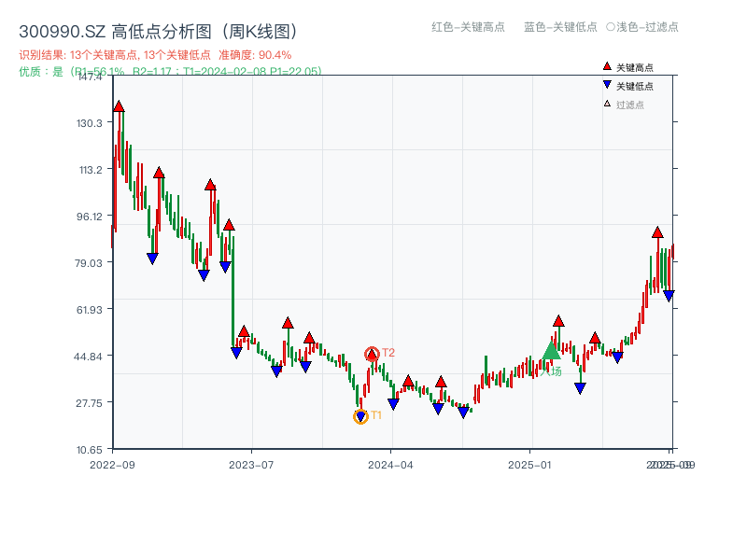Click the red high point marker near 2023-07
The height and width of the screenshot is (560, 747).
point(242,331)
